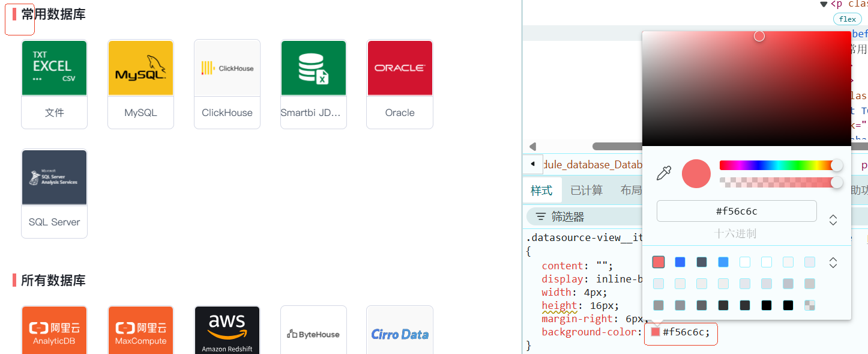Choose the Amazon Redshift aws card
868x354 pixels.
[227, 329]
